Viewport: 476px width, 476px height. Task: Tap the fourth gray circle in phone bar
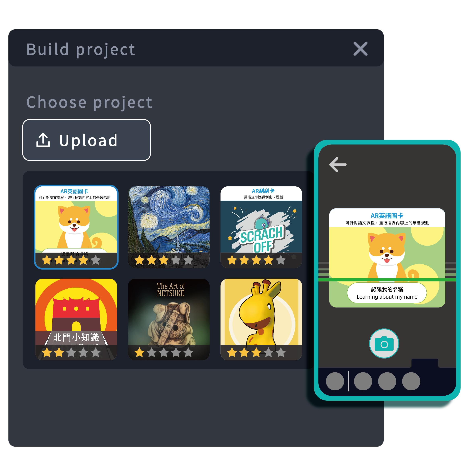pos(411,381)
